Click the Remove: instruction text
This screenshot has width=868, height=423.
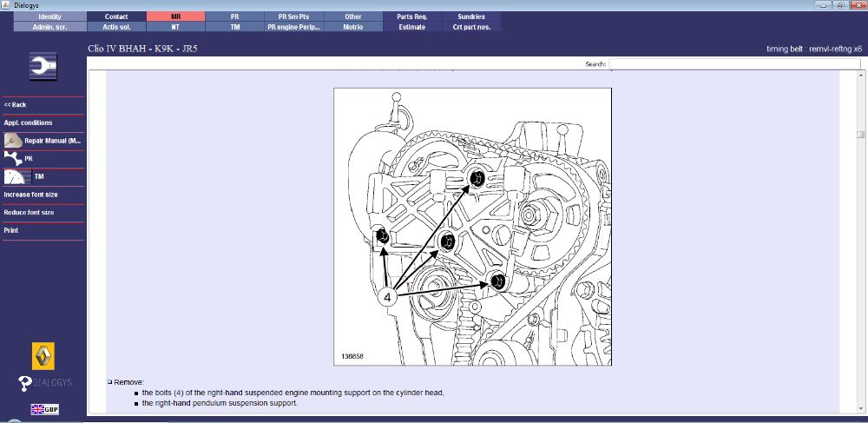(x=128, y=382)
